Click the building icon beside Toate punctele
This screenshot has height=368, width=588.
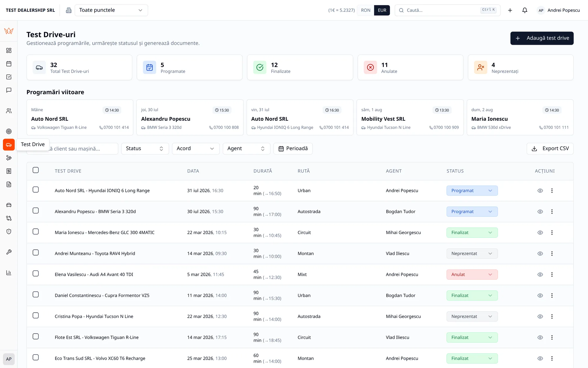pos(69,10)
